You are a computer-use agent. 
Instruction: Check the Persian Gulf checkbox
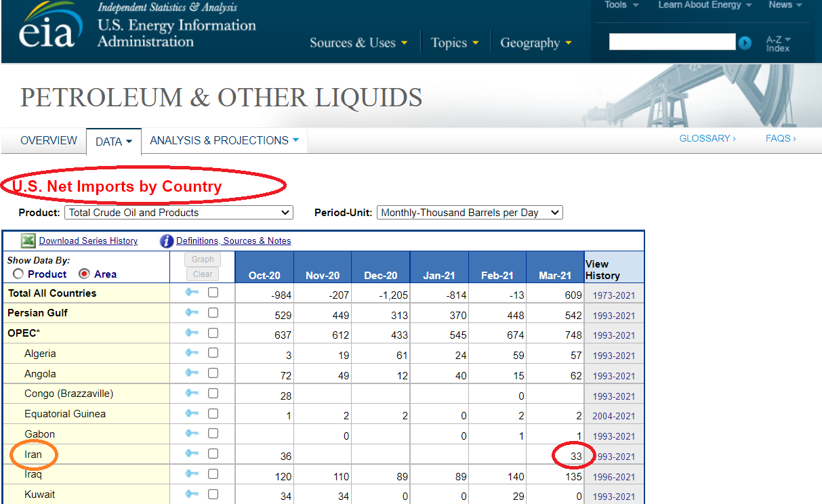point(213,313)
